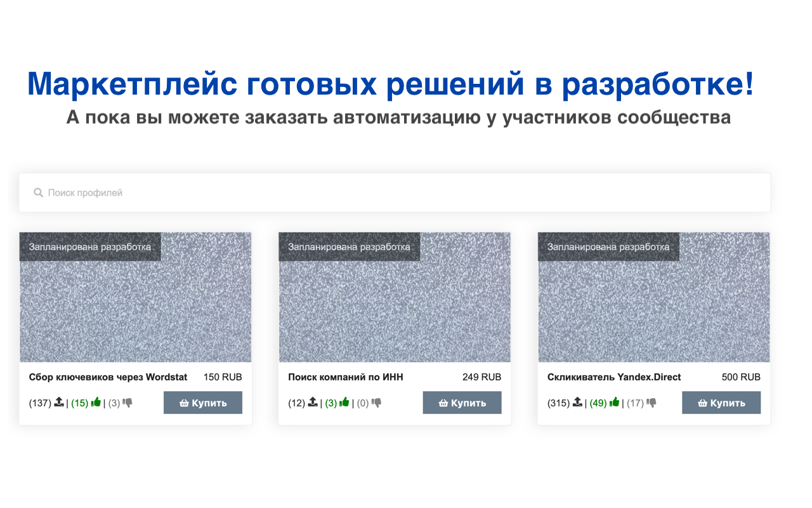This screenshot has width=812, height=508.
Task: Click thumbs-up icon on Yandex.Direct card
Action: tap(615, 402)
